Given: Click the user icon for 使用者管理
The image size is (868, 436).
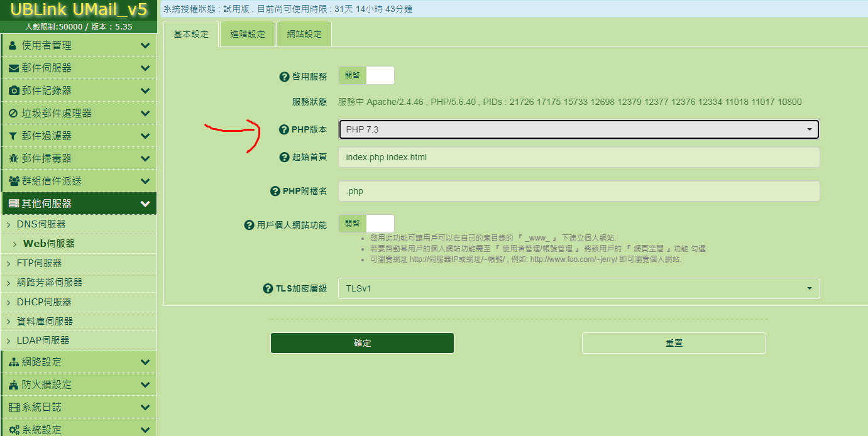Looking at the screenshot, I should [x=13, y=46].
